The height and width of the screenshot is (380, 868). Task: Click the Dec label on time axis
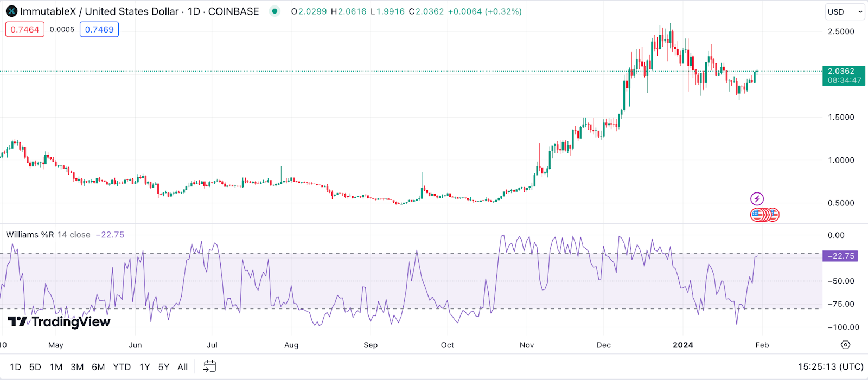point(604,345)
